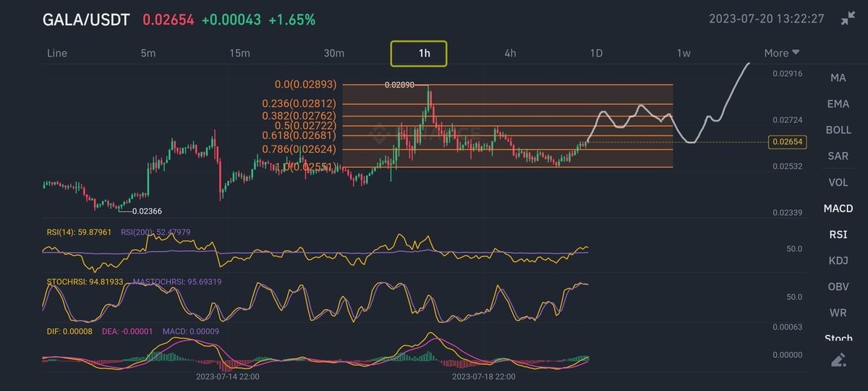Click the 0.02532 price axis label
The height and width of the screenshot is (391, 868).
[x=788, y=167]
